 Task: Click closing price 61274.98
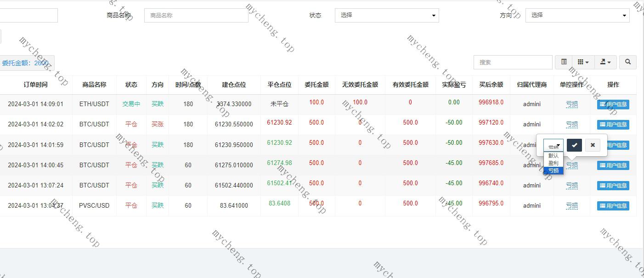click(x=279, y=163)
